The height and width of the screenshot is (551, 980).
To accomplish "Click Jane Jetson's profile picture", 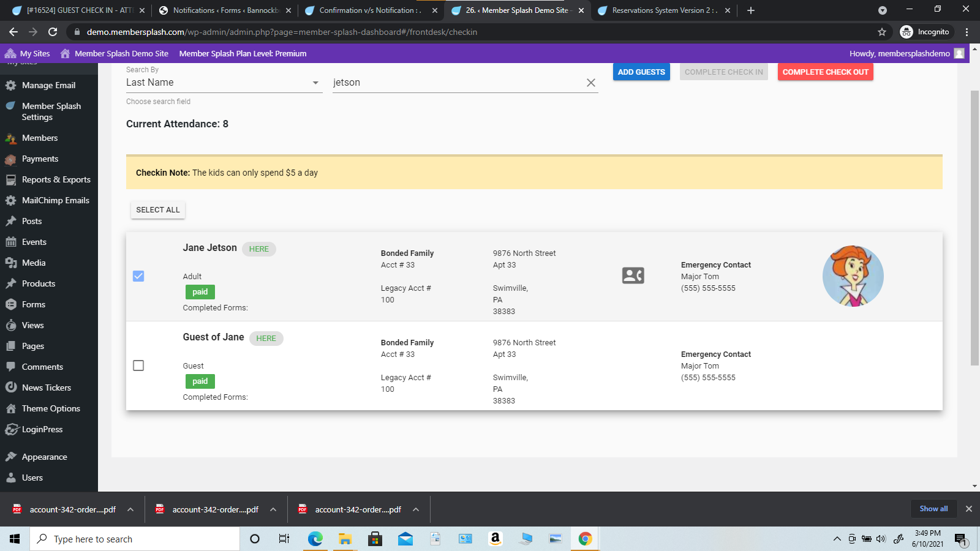I will pyautogui.click(x=853, y=276).
